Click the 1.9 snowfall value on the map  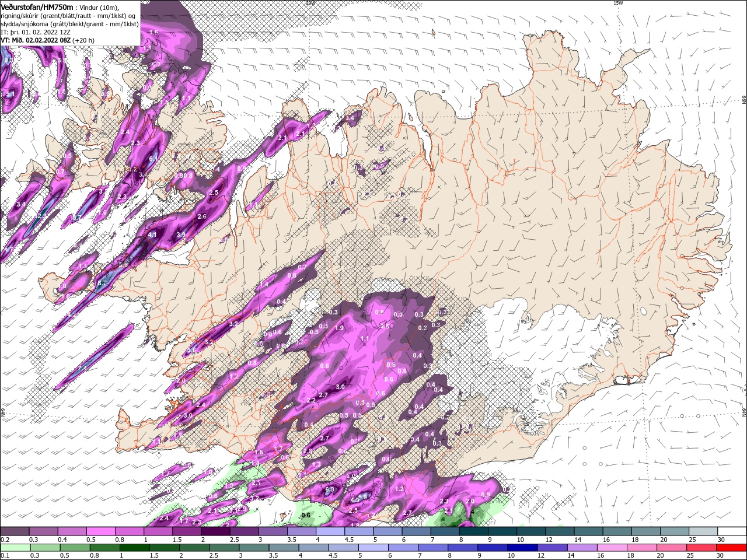pyautogui.click(x=339, y=328)
